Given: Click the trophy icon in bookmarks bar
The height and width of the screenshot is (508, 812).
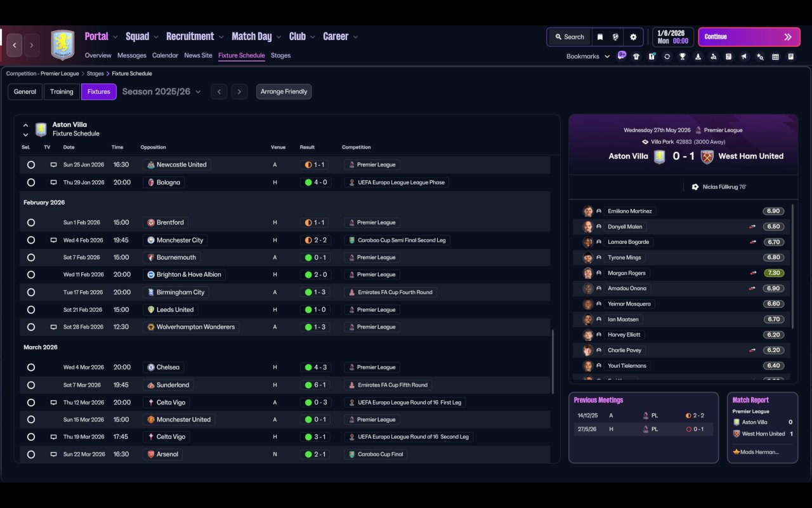Looking at the screenshot, I should pyautogui.click(x=683, y=57).
